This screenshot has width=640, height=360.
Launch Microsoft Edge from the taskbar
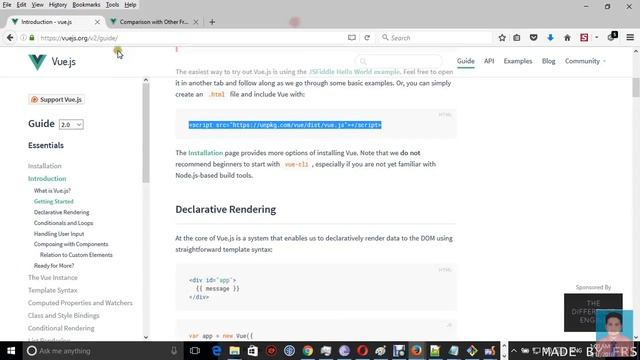(217, 351)
